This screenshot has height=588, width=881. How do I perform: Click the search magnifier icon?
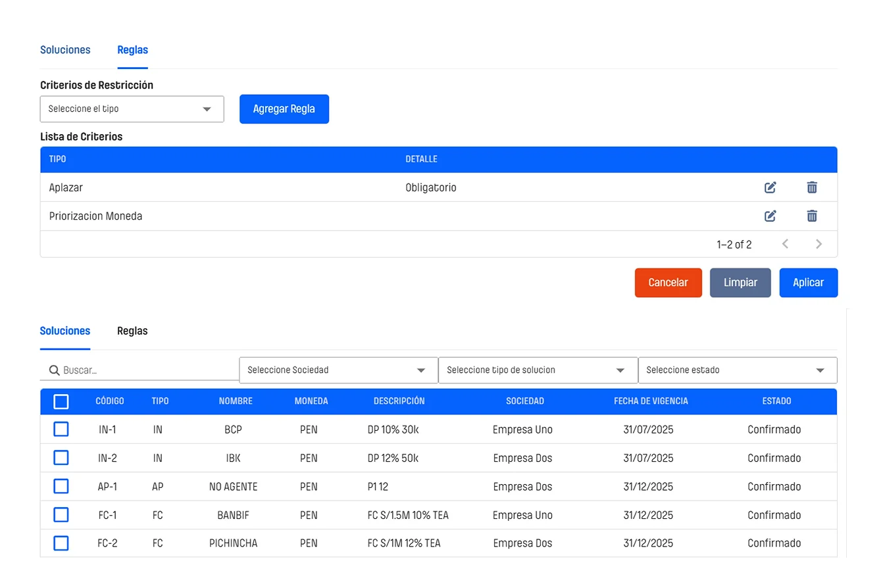coord(55,370)
